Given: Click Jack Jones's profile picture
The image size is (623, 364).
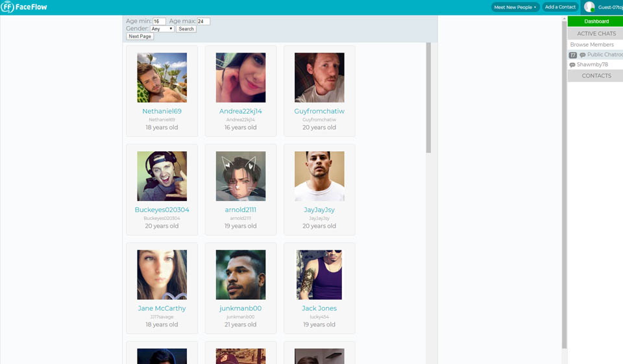Looking at the screenshot, I should click(319, 275).
